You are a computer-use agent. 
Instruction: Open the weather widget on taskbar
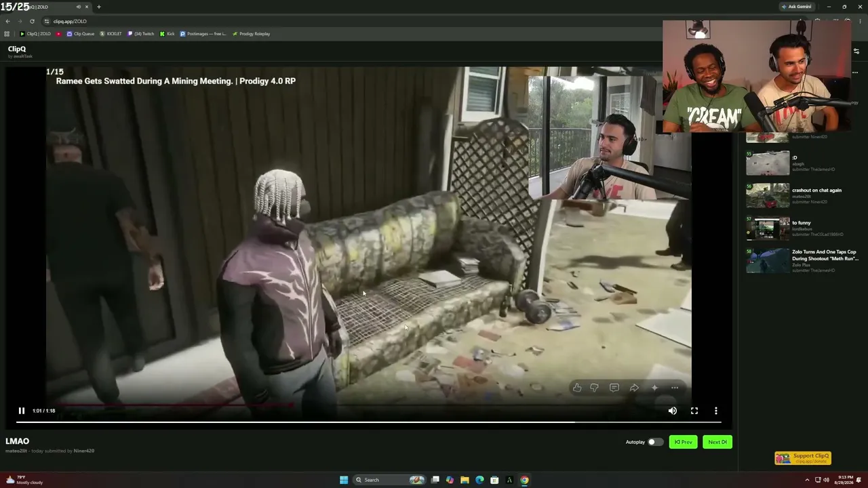pos(24,480)
